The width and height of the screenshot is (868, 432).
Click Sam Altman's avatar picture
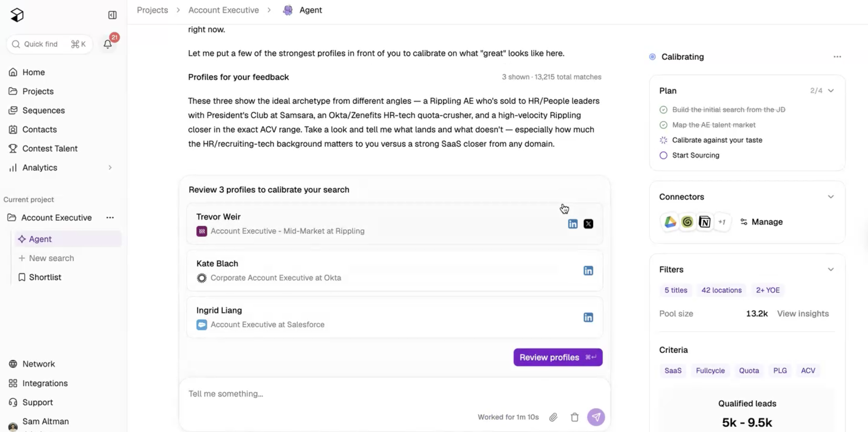(x=13, y=427)
